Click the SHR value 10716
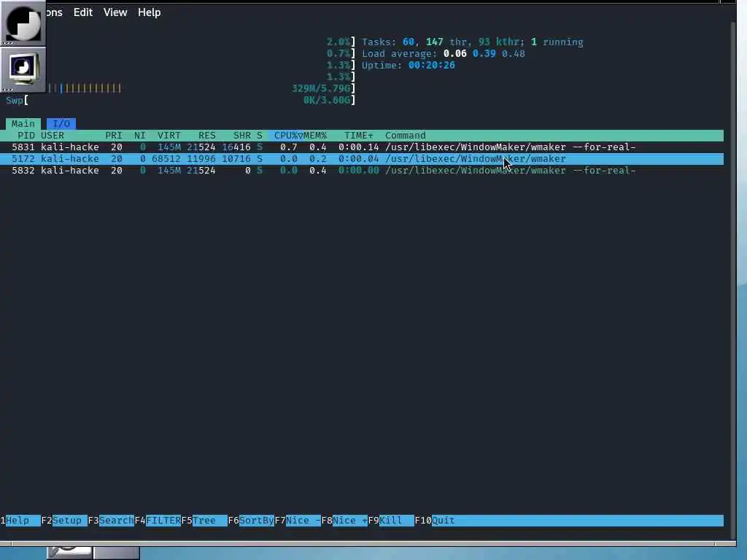Image resolution: width=747 pixels, height=560 pixels. (236, 159)
